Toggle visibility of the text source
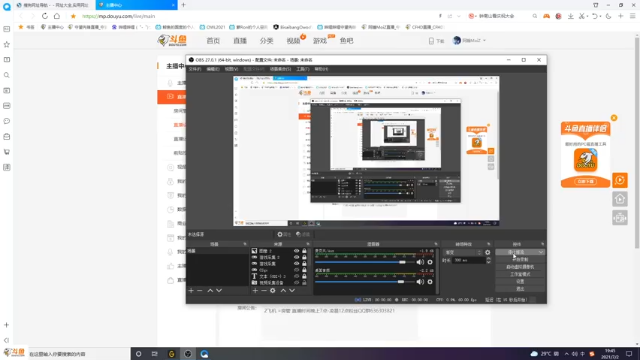Image resolution: width=640 pixels, height=360 pixels. pyautogui.click(x=296, y=276)
